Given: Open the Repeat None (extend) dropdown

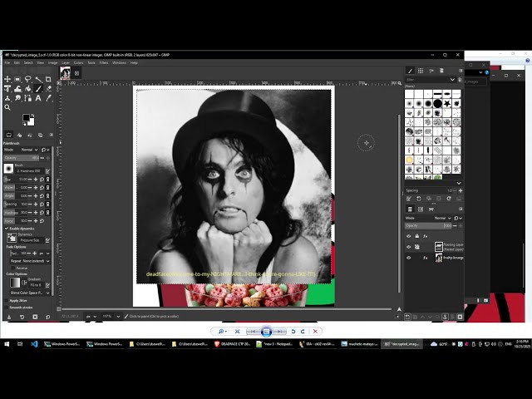Looking at the screenshot, I should pos(30,261).
